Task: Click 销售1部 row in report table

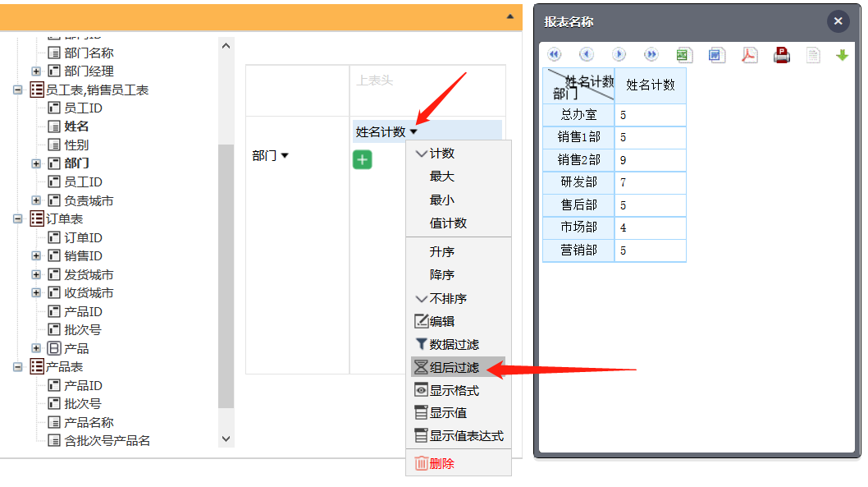Action: click(x=614, y=137)
